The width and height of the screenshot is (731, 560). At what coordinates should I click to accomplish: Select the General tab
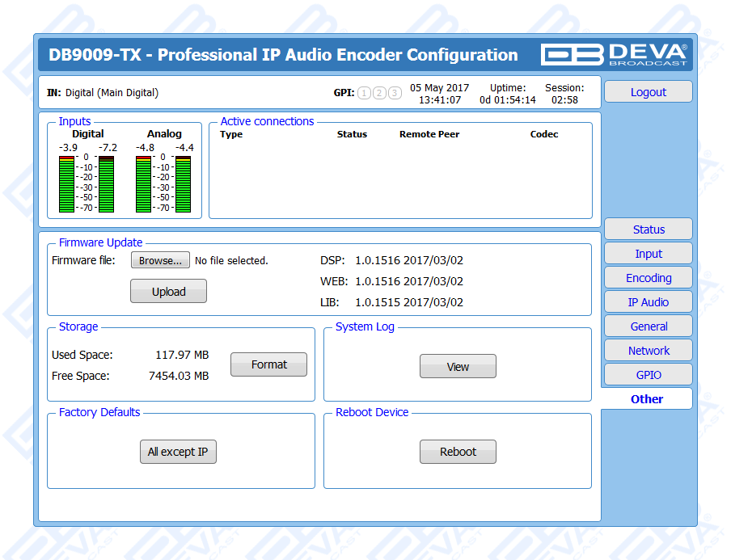tap(648, 326)
